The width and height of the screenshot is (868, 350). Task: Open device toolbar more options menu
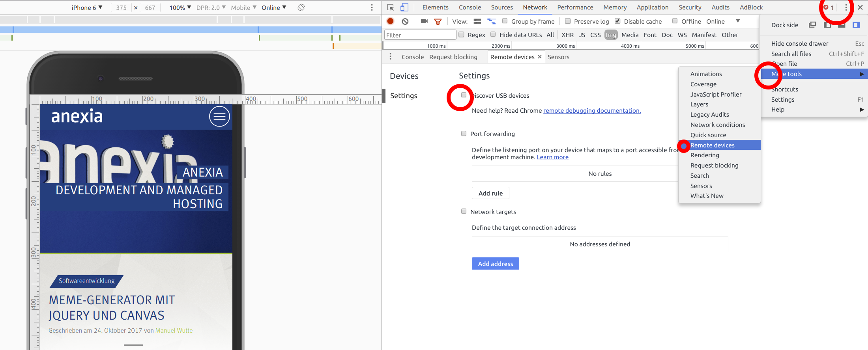(372, 7)
